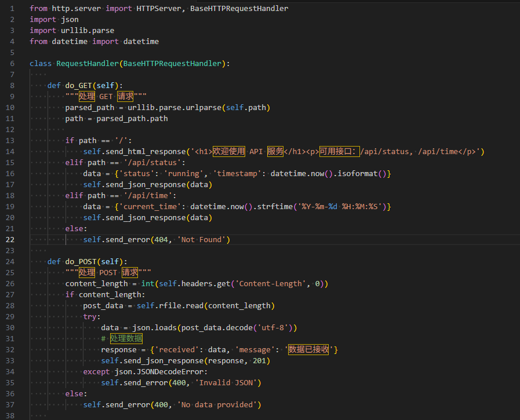Click the '/api/status' string on line 15

click(x=154, y=162)
